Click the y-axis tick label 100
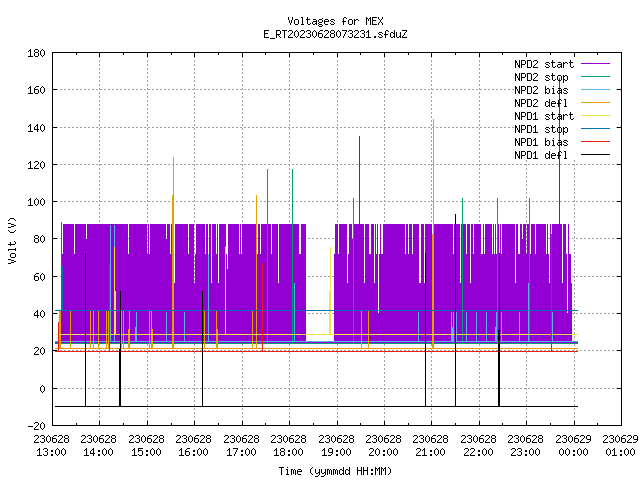This screenshot has width=640, height=480. coord(36,202)
